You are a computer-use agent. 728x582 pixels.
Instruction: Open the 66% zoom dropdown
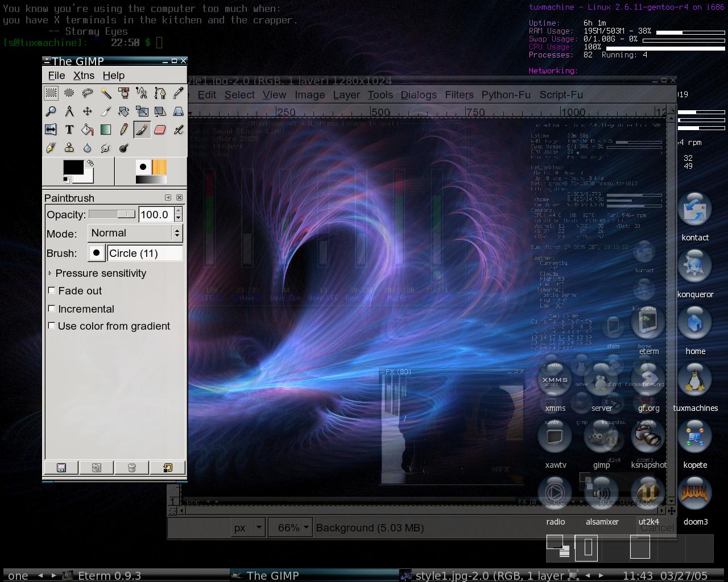pos(290,528)
